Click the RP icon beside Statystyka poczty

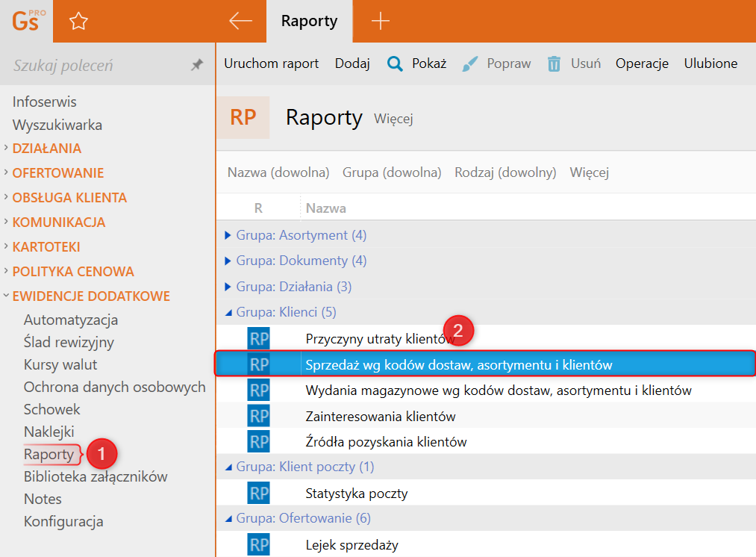(x=258, y=494)
